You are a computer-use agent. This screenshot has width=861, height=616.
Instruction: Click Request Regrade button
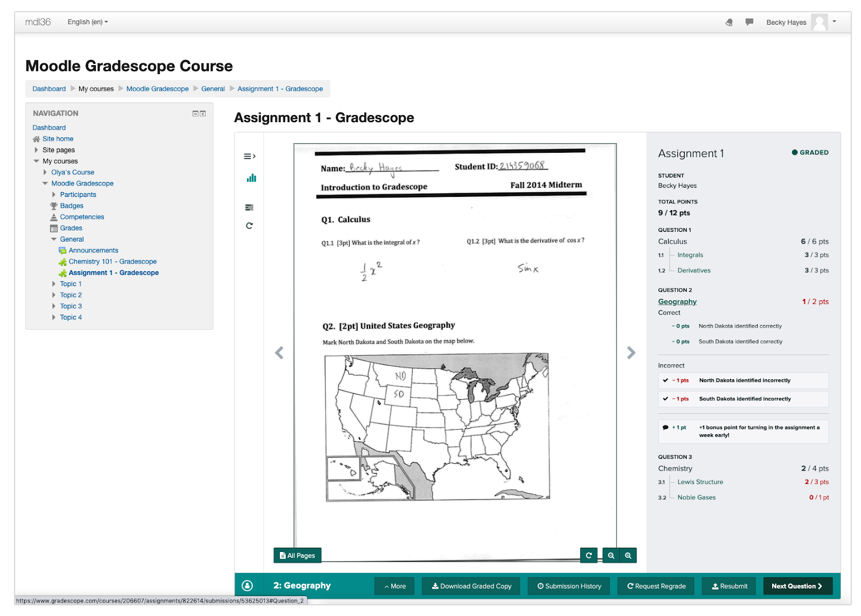coord(656,586)
